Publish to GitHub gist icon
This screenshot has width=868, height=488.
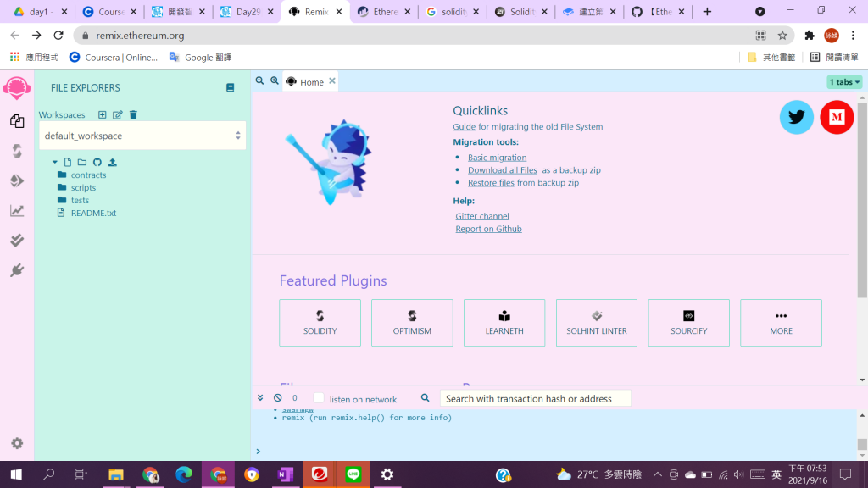pos(97,162)
